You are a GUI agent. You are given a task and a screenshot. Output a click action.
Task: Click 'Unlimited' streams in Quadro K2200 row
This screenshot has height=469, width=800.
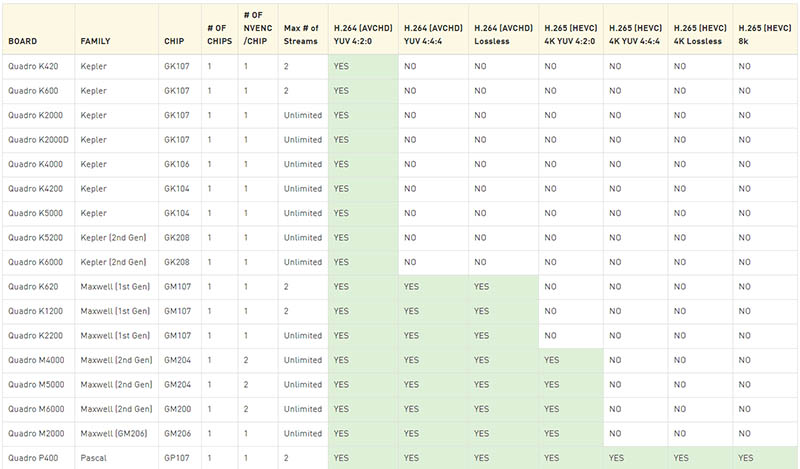point(303,336)
